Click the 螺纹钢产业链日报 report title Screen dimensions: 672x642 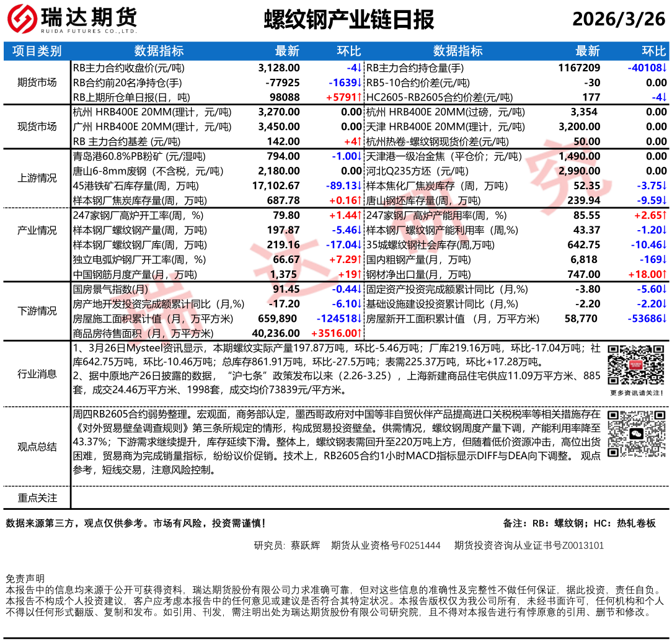[x=349, y=20]
